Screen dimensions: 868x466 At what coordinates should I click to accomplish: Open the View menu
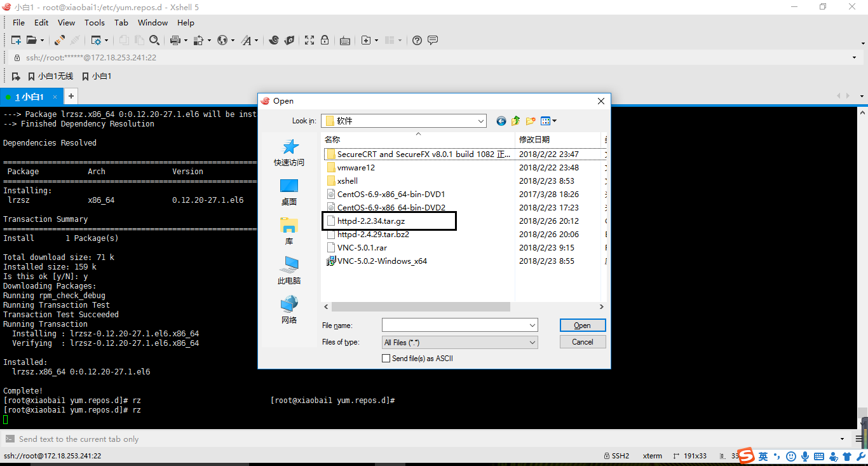pos(67,22)
